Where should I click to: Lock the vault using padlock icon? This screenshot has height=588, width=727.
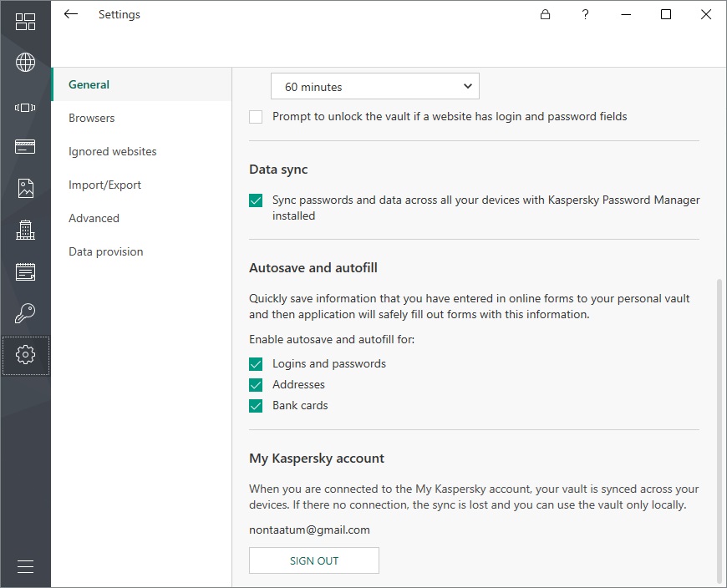(x=545, y=14)
